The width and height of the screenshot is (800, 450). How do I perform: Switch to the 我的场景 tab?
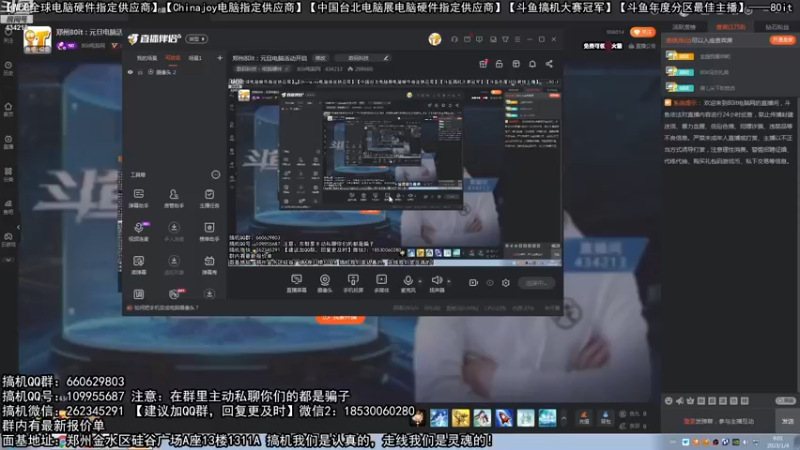pos(147,58)
